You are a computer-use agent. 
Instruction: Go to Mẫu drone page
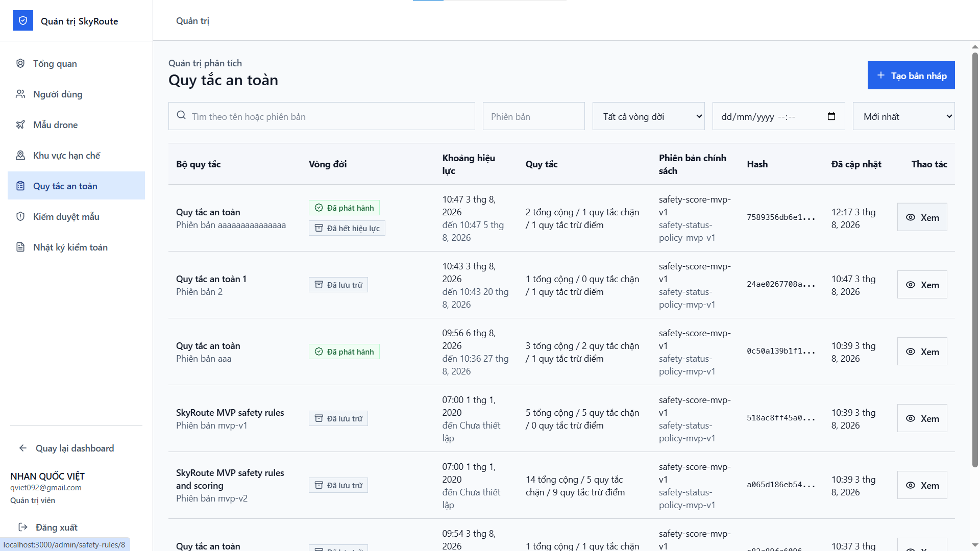tap(76, 124)
